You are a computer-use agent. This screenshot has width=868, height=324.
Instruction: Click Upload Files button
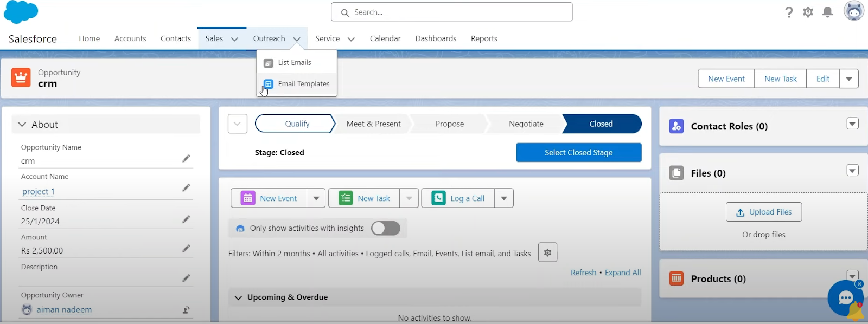[764, 212]
